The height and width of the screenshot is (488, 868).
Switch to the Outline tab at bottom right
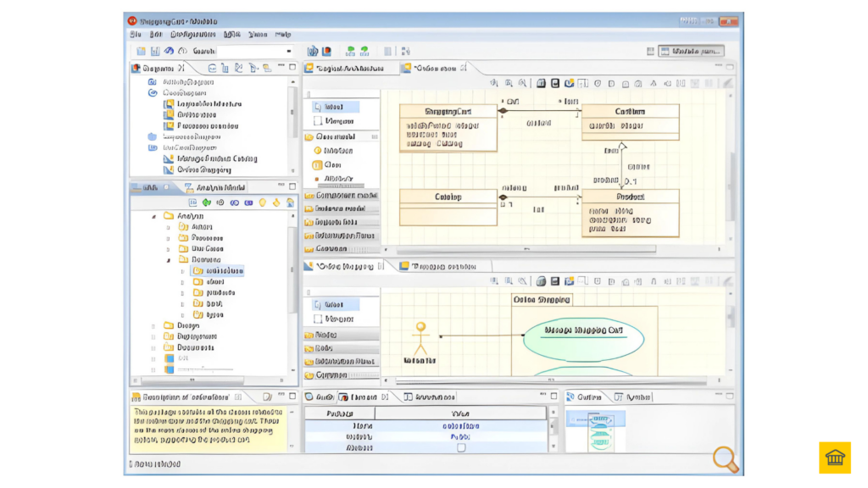588,395
